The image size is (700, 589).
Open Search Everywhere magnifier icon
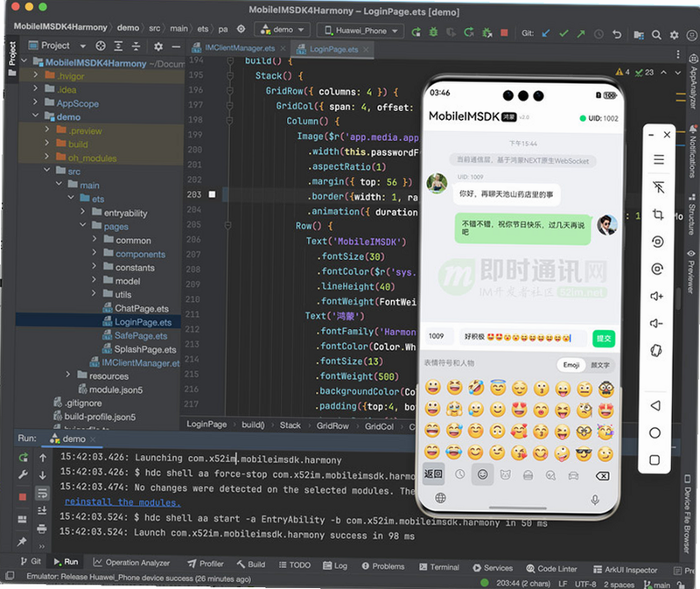(655, 35)
